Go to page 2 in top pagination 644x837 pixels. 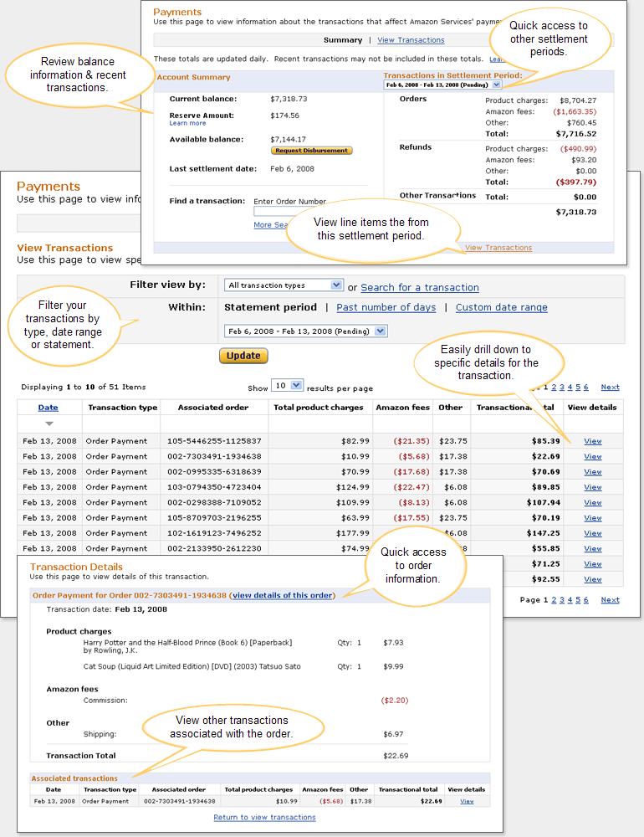(554, 387)
